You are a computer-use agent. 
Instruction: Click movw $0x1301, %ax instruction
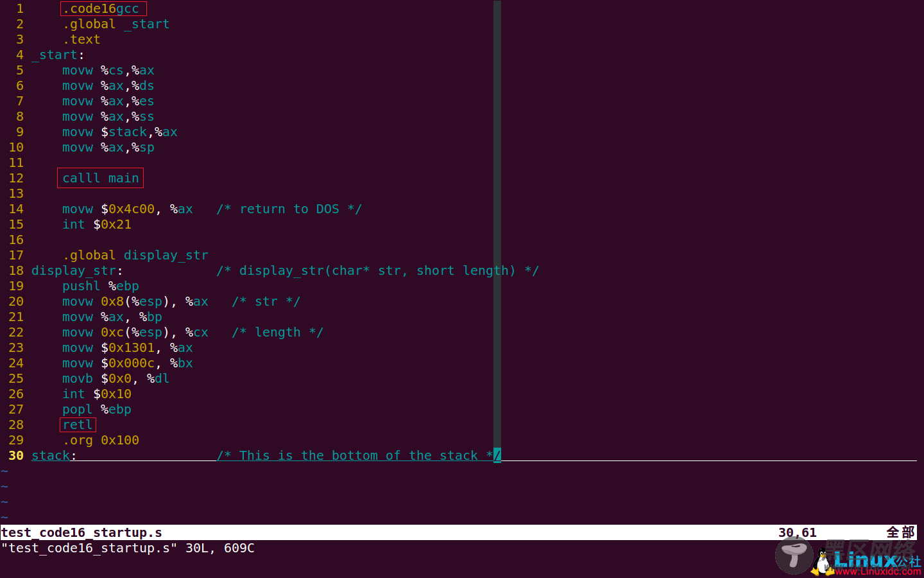(128, 347)
